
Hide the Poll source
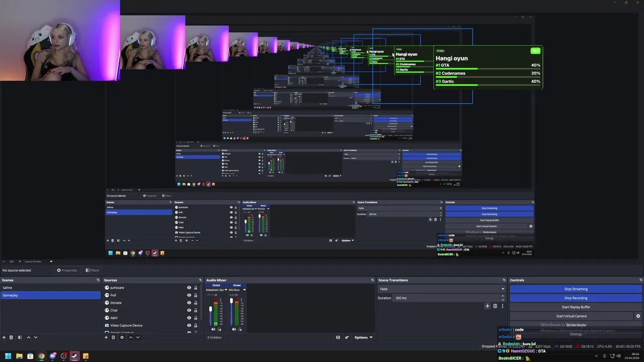click(189, 295)
